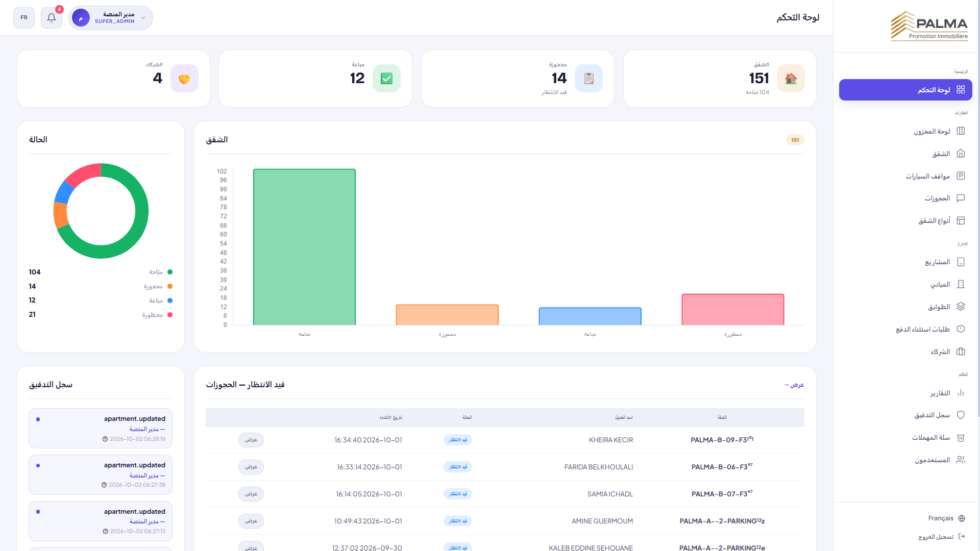Toggle the مباعة blue legend item
The height and width of the screenshot is (551, 980).
click(x=161, y=300)
